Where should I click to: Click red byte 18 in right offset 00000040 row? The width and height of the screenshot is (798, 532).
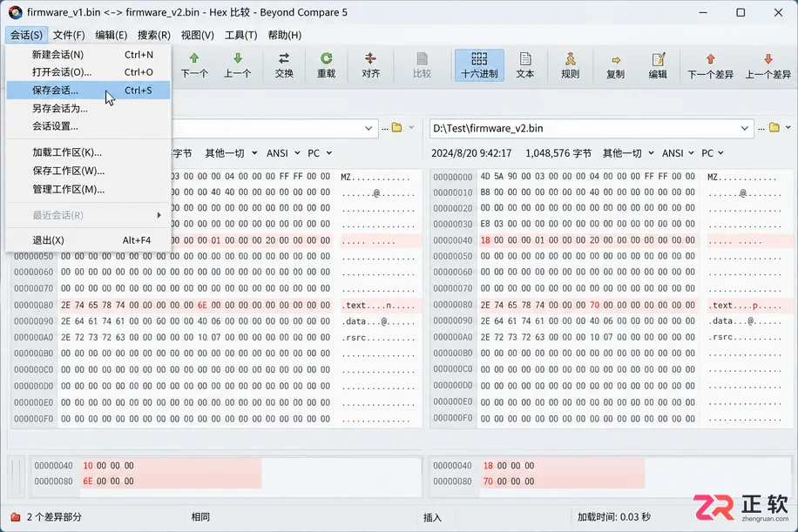485,240
